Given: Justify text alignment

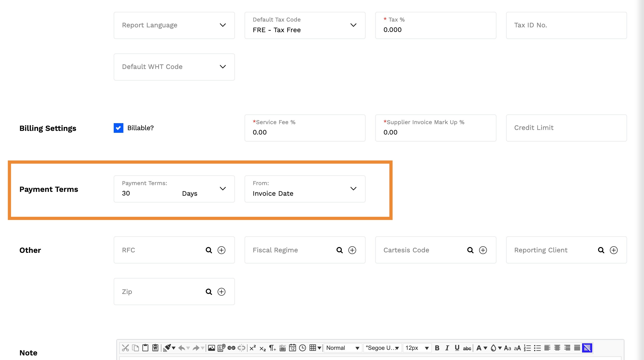Looking at the screenshot, I should 577,348.
